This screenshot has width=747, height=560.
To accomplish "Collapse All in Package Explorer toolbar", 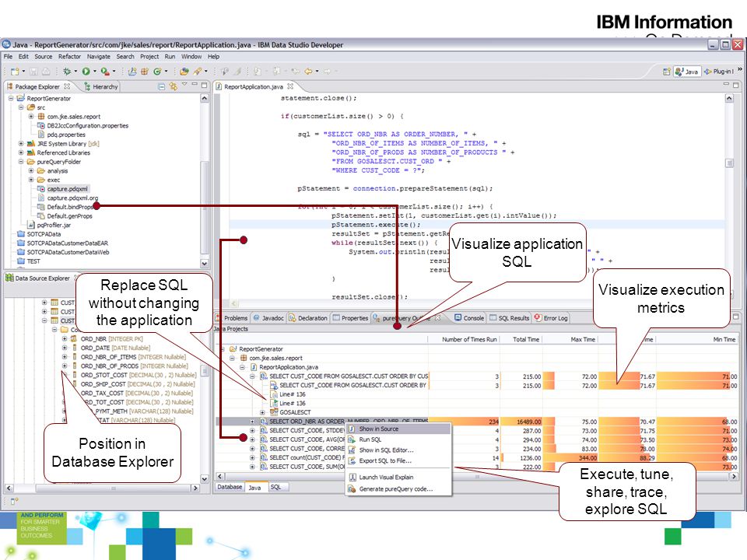I will [x=162, y=86].
